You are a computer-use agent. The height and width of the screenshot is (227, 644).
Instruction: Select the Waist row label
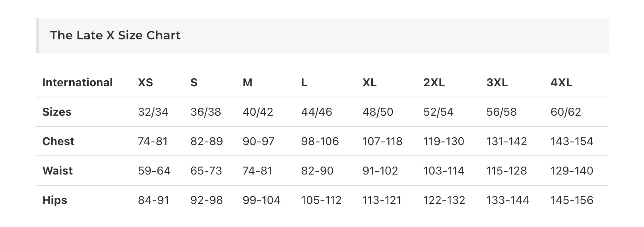click(58, 171)
